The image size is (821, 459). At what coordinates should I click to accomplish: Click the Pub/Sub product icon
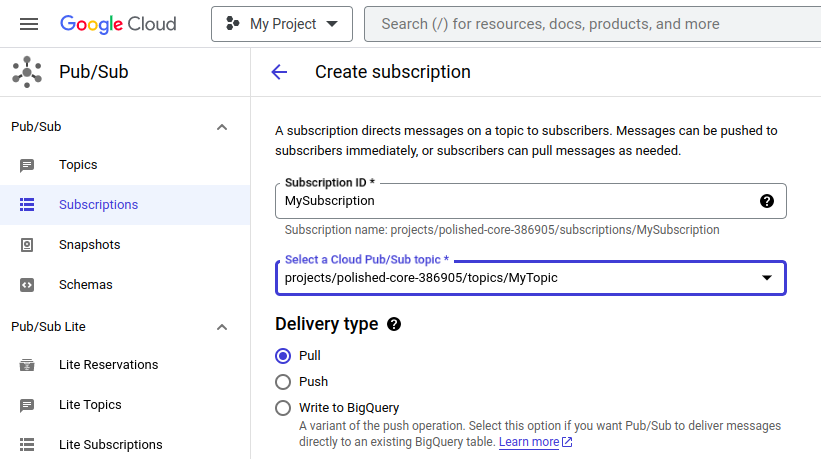coord(27,72)
